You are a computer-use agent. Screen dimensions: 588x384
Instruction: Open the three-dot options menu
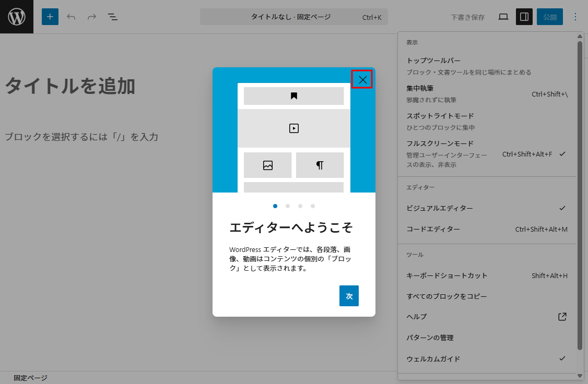575,17
